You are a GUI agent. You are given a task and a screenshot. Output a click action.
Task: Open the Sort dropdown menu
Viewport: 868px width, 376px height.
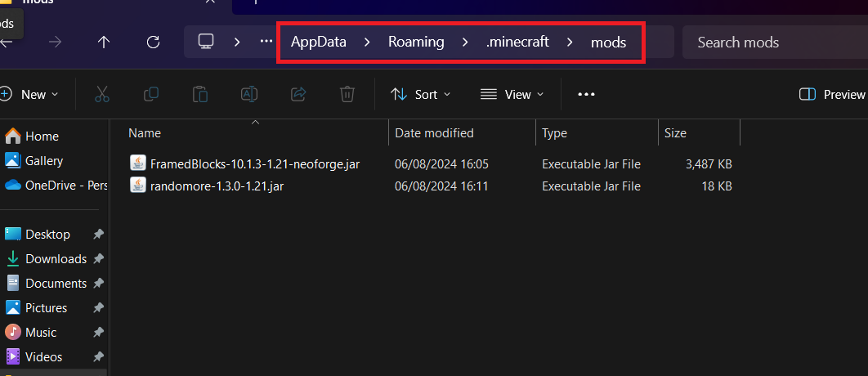click(420, 94)
